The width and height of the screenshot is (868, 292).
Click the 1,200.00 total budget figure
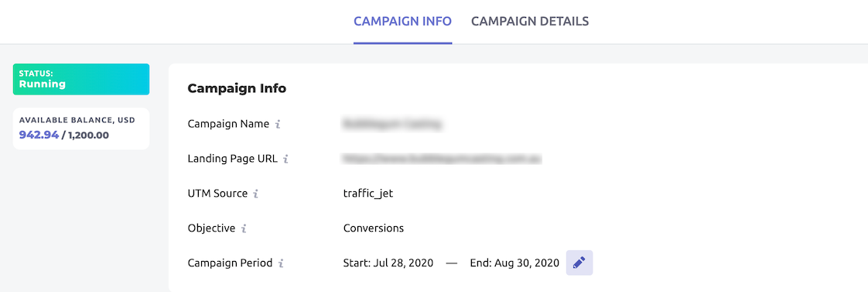[88, 135]
